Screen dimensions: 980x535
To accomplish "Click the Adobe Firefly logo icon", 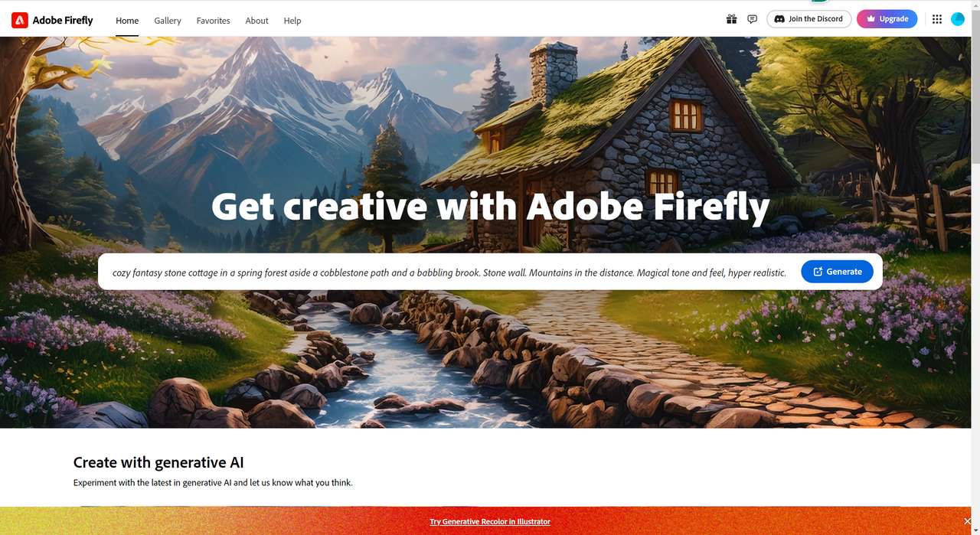I will click(20, 20).
